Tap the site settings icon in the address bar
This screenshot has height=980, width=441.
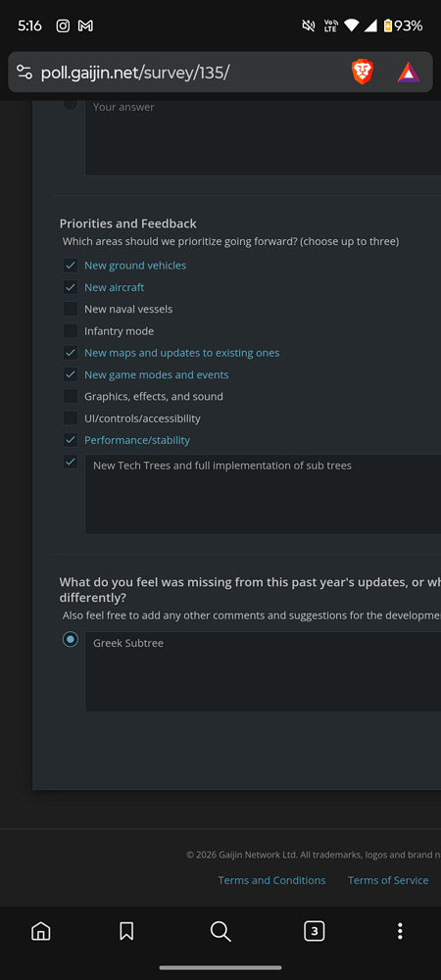pyautogui.click(x=24, y=72)
